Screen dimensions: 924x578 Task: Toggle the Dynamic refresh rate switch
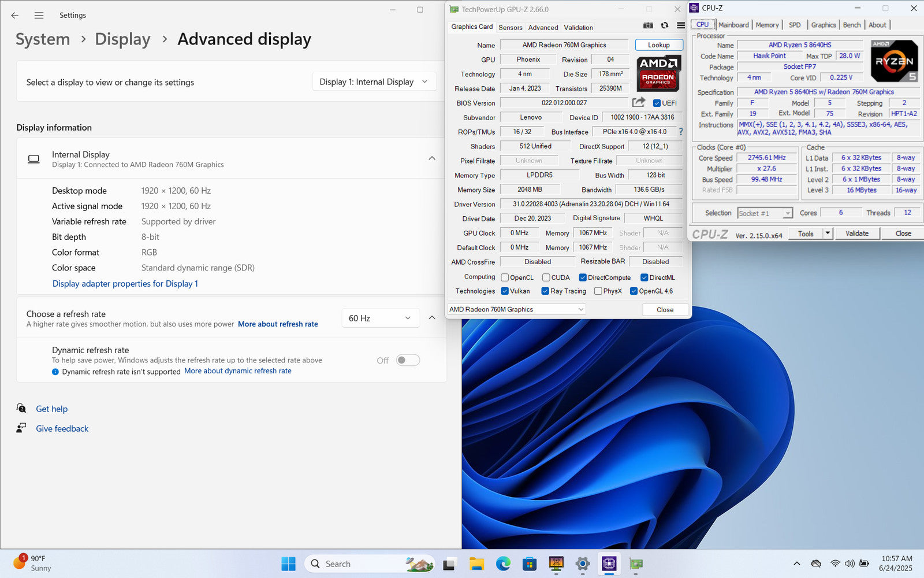click(x=408, y=360)
